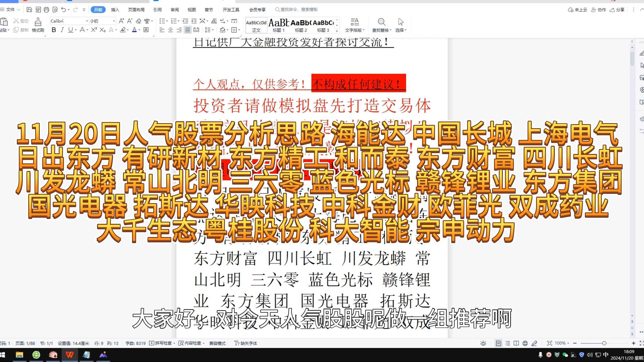Click the fit page zoom icon
The image size is (644, 362).
[x=549, y=343]
